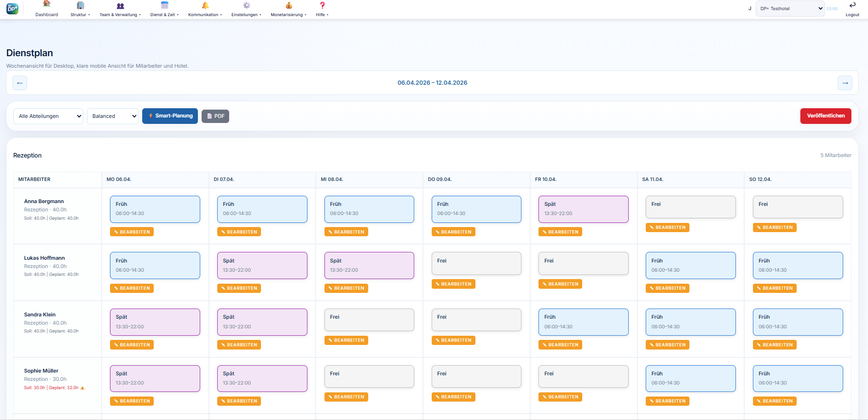Image resolution: width=868 pixels, height=420 pixels.
Task: Open the DP+ Testhotel selector
Action: (x=790, y=8)
